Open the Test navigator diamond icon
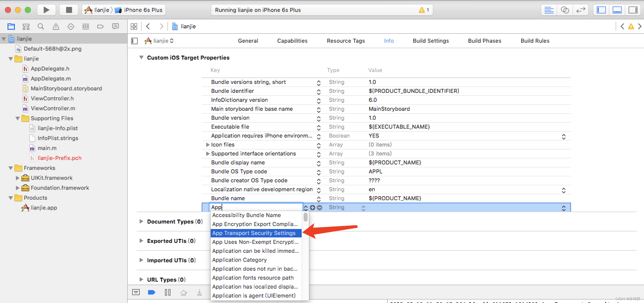 pyautogui.click(x=71, y=27)
